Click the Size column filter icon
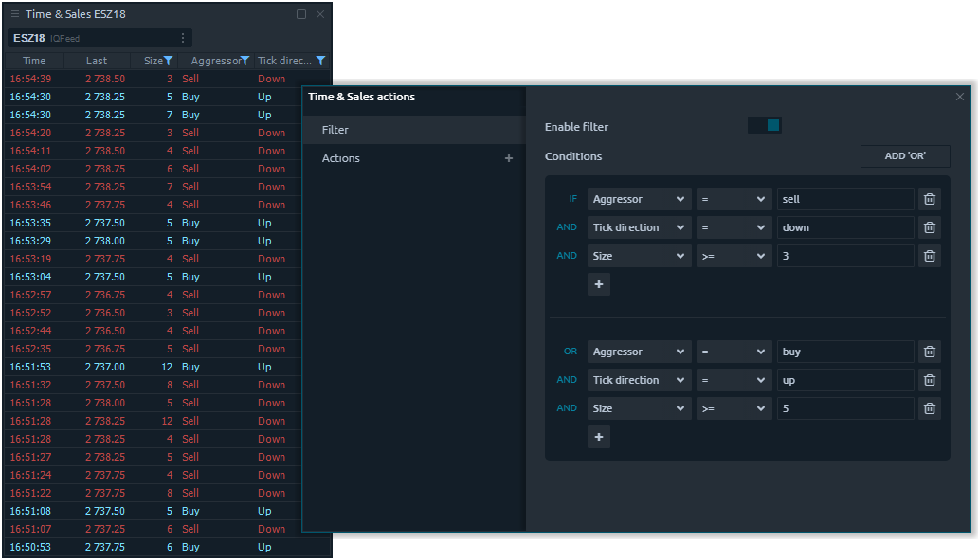979x560 pixels. (169, 61)
